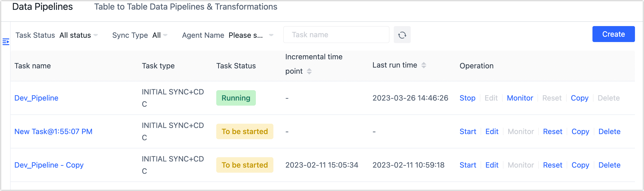Click the Task name search field

point(336,35)
